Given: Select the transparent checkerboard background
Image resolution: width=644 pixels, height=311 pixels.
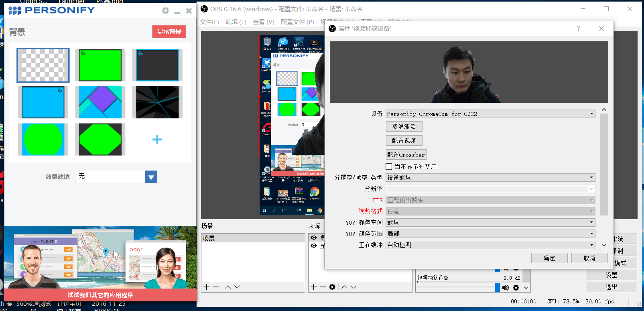Looking at the screenshot, I should coord(43,65).
